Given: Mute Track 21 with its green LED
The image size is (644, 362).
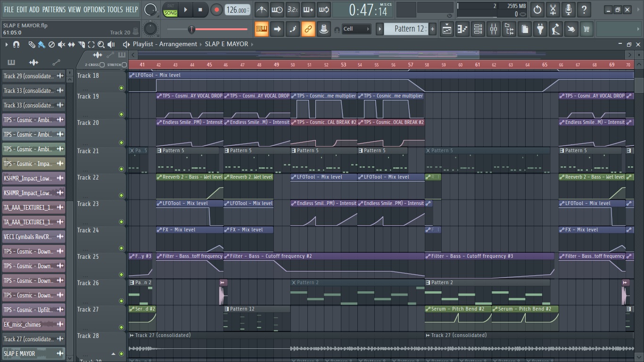Looking at the screenshot, I should (121, 169).
